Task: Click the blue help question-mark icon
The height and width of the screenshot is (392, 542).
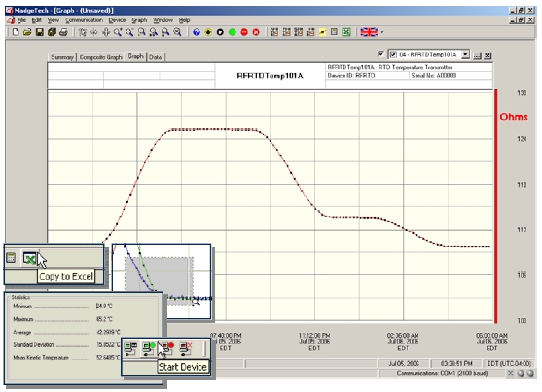Action: click(x=197, y=32)
